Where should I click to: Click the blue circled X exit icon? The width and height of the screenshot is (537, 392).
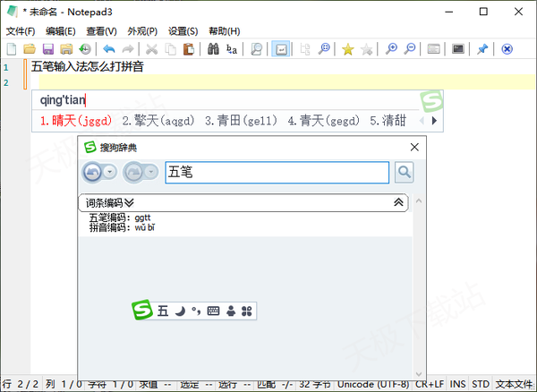(x=507, y=49)
